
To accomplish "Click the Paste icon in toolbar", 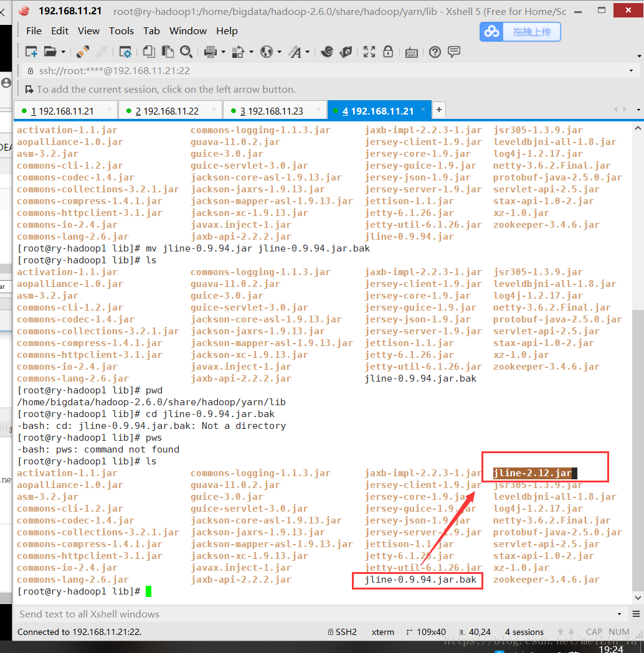I will tap(168, 52).
